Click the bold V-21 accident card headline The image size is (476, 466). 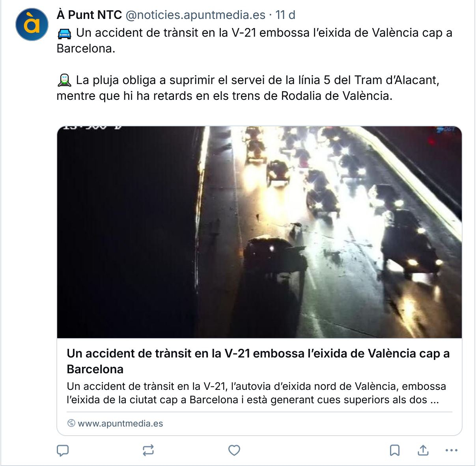tap(258, 361)
